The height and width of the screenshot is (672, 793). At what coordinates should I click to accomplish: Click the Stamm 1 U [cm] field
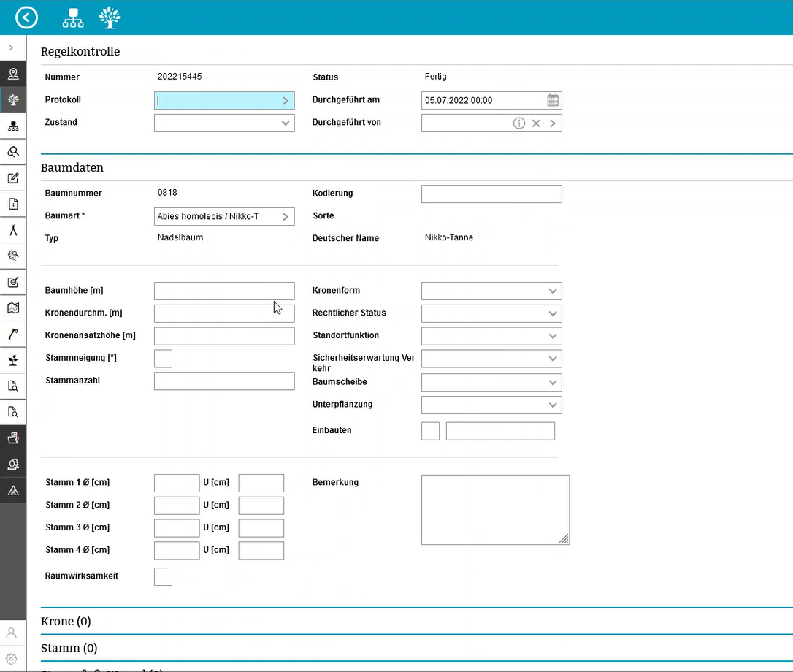pyautogui.click(x=261, y=484)
